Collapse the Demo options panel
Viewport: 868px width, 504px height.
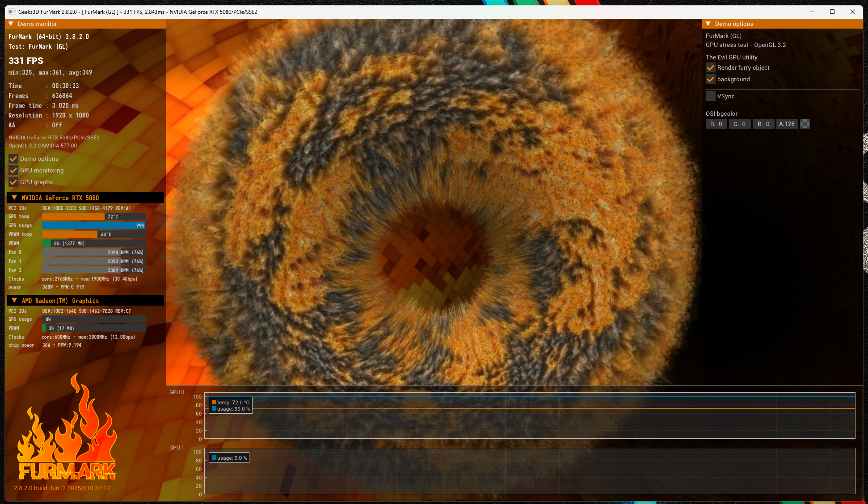coord(708,24)
